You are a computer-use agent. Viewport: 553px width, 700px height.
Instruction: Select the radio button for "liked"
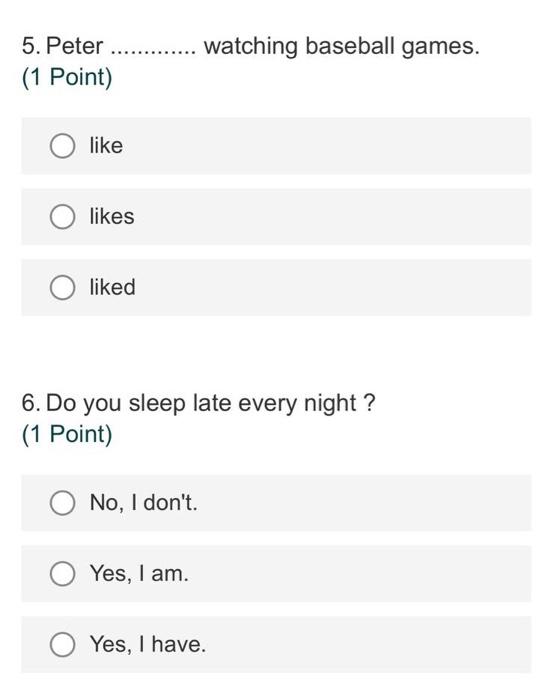pyautogui.click(x=62, y=287)
